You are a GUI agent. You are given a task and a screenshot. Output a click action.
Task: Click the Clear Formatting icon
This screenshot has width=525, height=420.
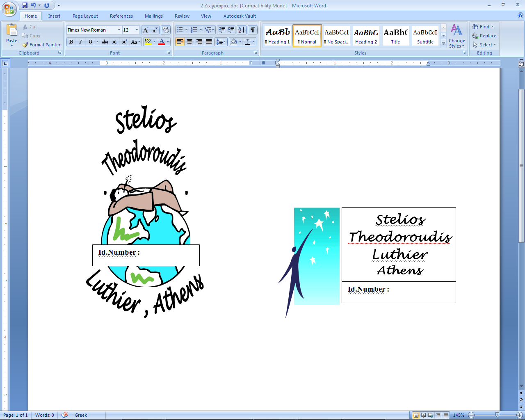pos(166,30)
